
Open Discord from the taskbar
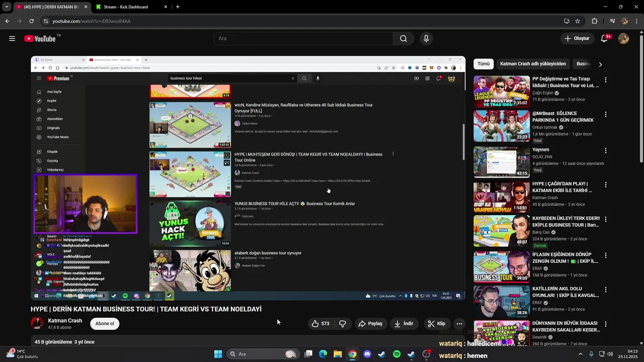[367, 354]
